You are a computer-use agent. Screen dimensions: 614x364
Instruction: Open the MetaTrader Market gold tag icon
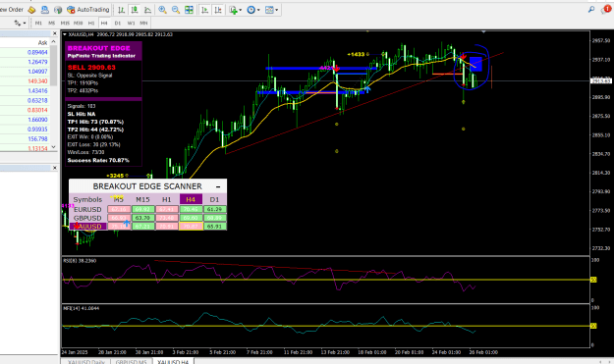(31, 10)
